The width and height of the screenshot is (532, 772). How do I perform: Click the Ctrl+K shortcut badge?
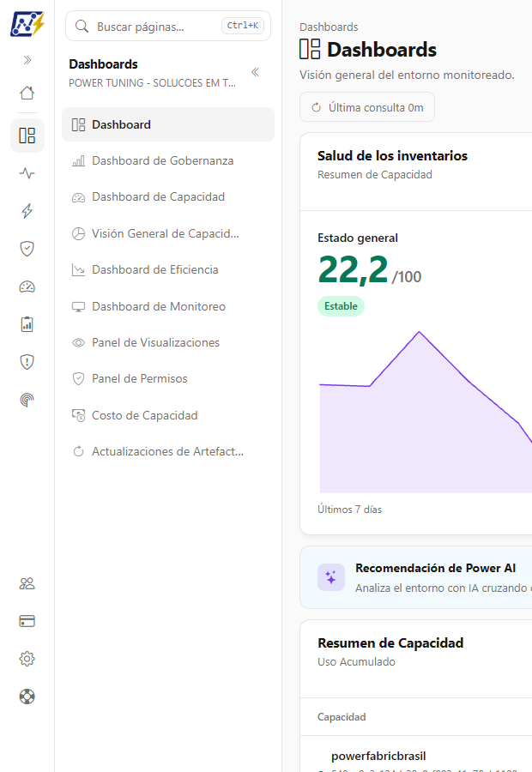[242, 26]
